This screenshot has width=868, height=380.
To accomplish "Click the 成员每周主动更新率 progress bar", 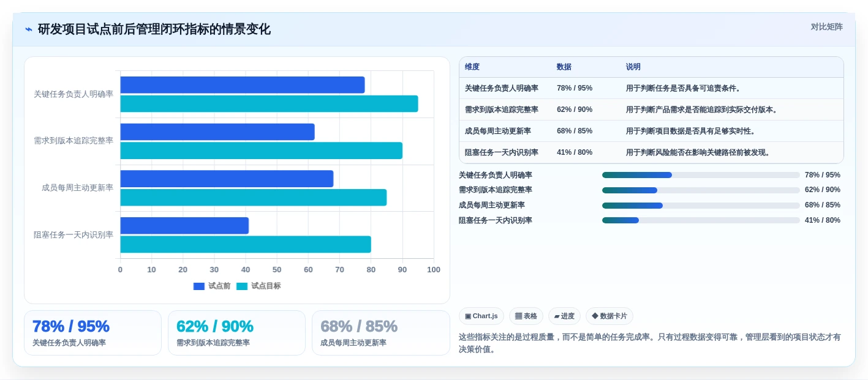I will click(701, 206).
